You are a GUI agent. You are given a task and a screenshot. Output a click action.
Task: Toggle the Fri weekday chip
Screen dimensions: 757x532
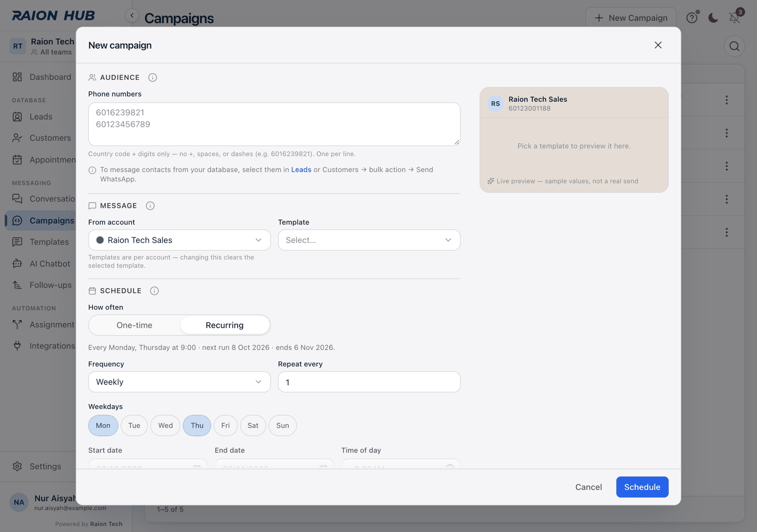[226, 426]
